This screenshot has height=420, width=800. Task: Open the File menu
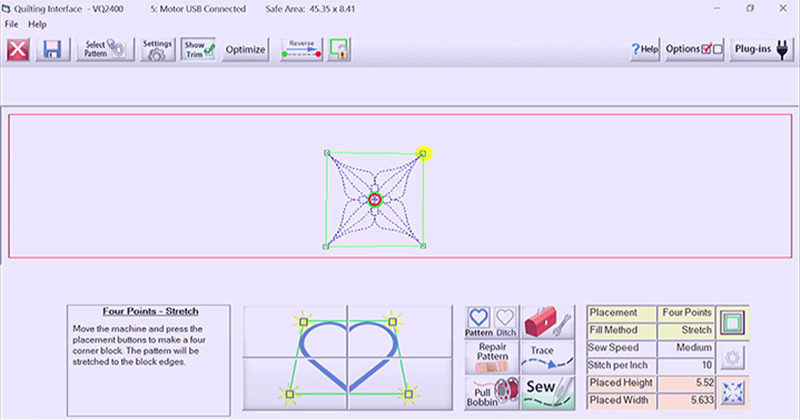click(12, 24)
